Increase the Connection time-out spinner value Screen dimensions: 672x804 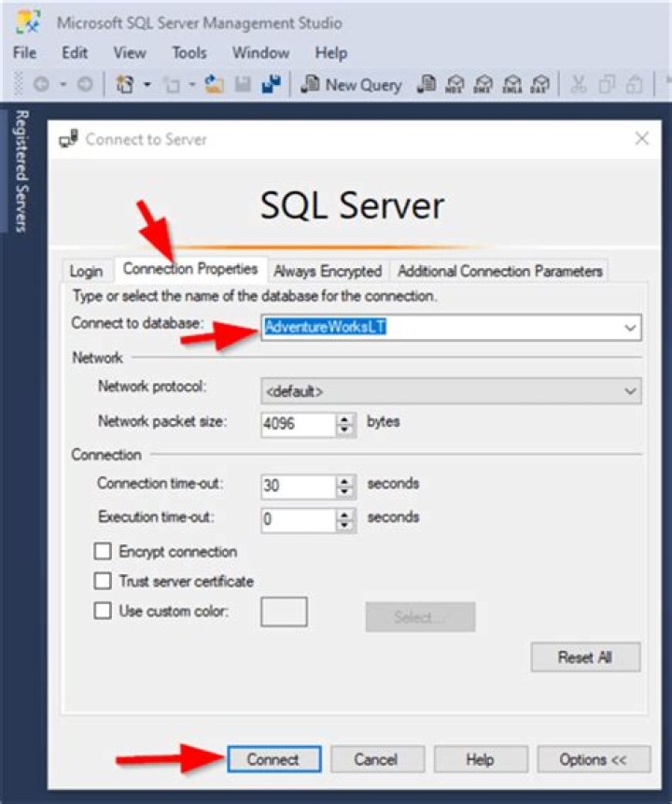pos(346,480)
